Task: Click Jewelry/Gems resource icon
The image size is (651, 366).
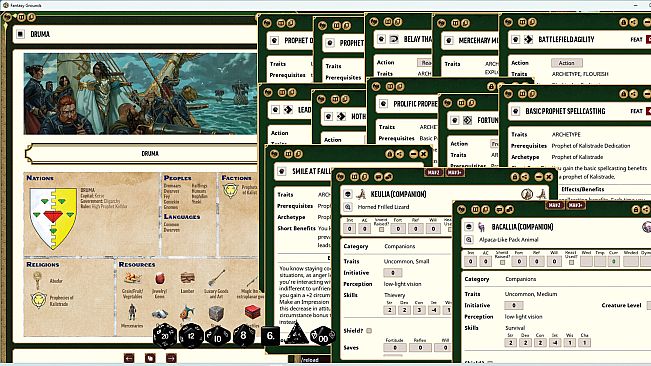Action: click(160, 278)
